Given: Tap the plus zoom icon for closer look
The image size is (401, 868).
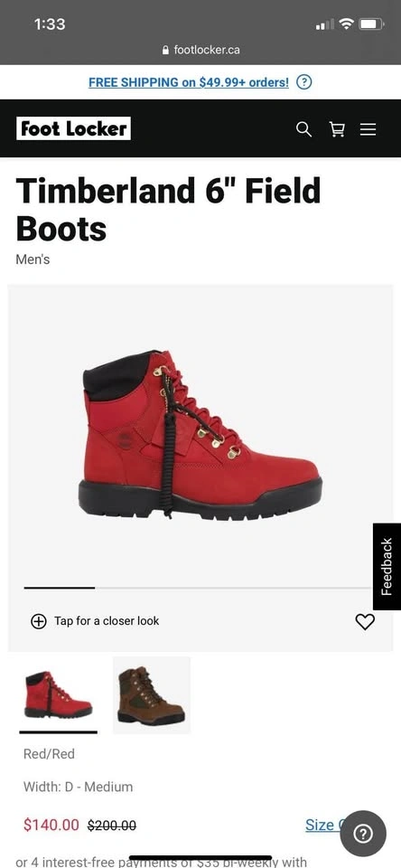Looking at the screenshot, I should click(x=38, y=622).
